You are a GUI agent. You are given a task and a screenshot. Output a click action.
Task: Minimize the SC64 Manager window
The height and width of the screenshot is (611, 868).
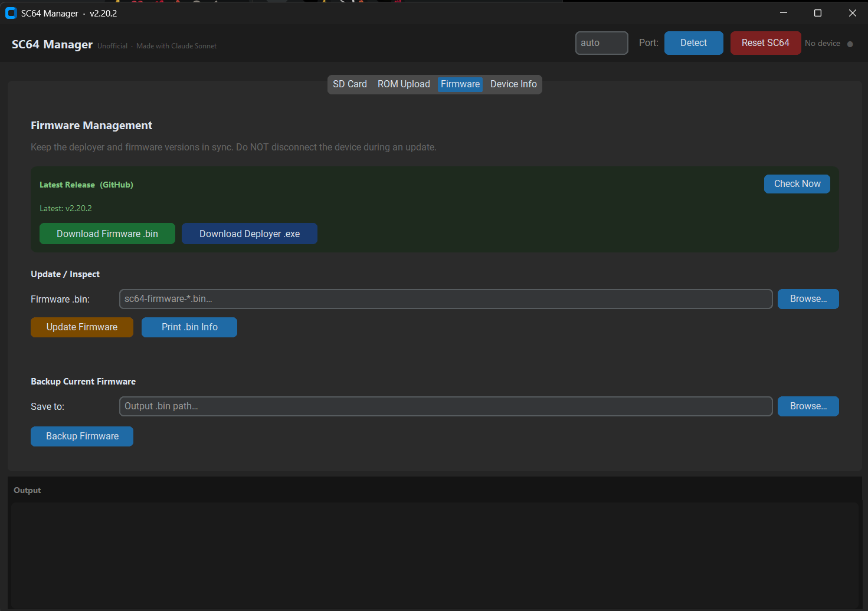784,13
